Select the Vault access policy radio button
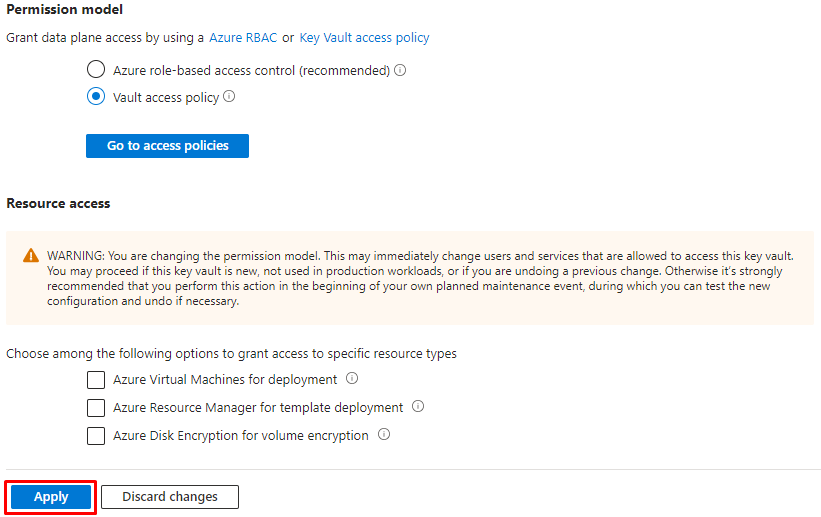This screenshot has width=821, height=517. click(96, 97)
